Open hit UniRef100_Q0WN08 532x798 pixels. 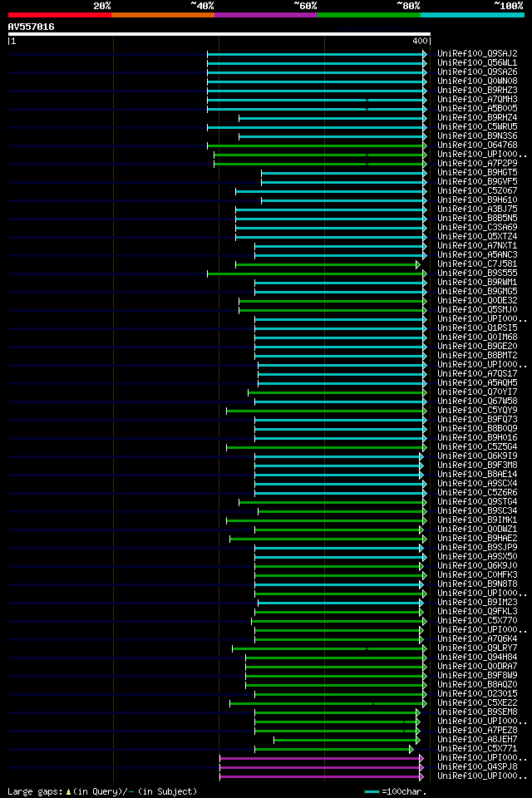pyautogui.click(x=477, y=81)
